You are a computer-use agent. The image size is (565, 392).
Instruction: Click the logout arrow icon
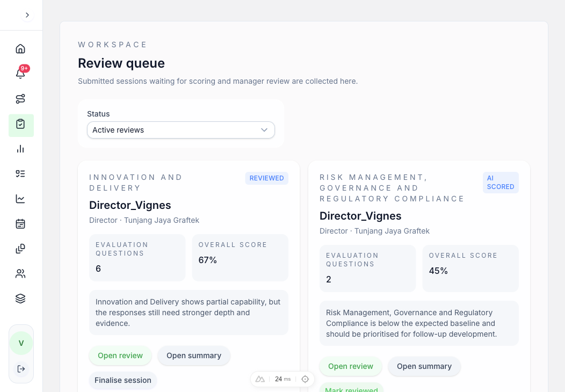pos(21,369)
